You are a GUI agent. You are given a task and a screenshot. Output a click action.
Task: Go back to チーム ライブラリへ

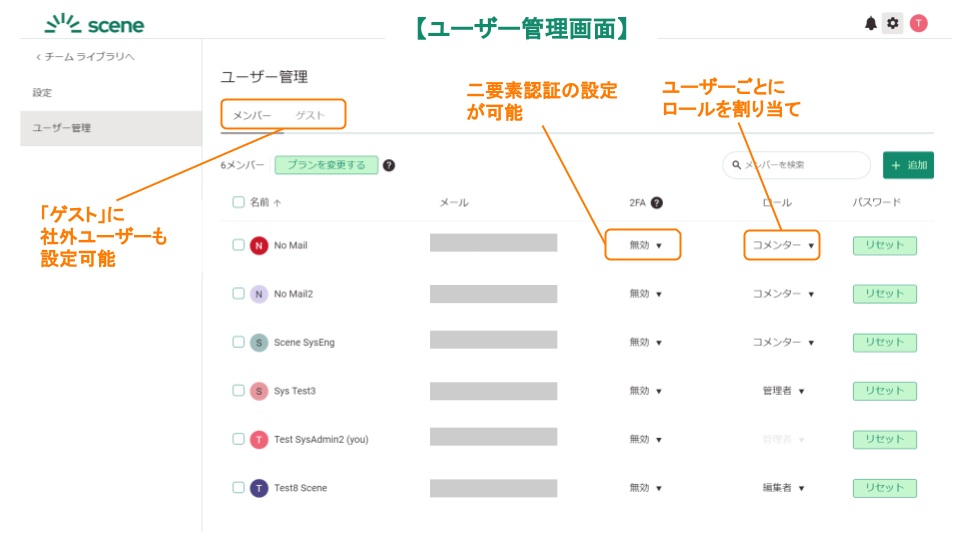coord(85,56)
